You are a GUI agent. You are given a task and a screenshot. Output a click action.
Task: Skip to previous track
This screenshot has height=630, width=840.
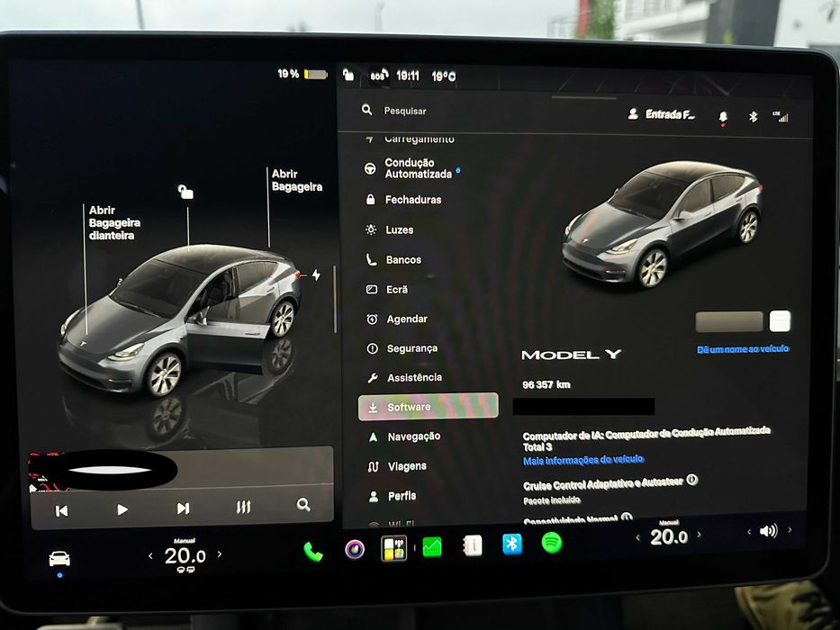tap(61, 511)
